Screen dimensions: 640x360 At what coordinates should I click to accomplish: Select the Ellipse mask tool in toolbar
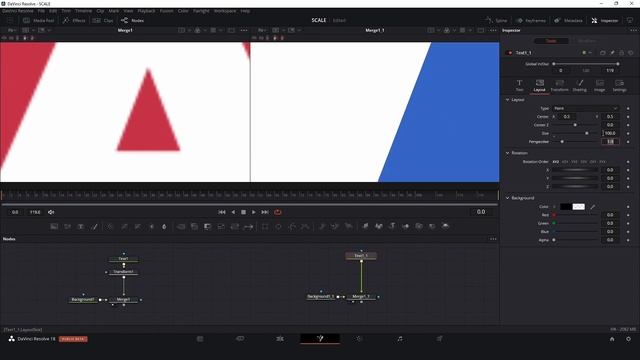pyautogui.click(x=278, y=227)
